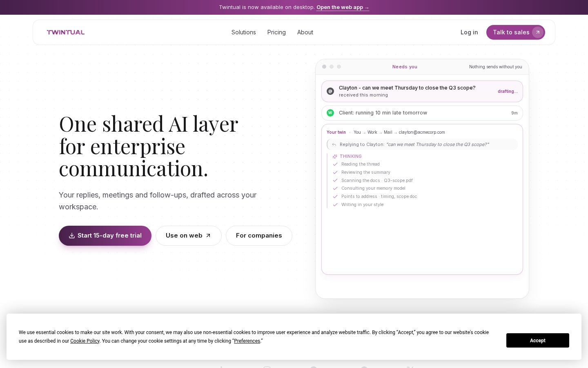Click the "Twintual is now available on desktop" text
588x368 pixels.
coord(267,7)
